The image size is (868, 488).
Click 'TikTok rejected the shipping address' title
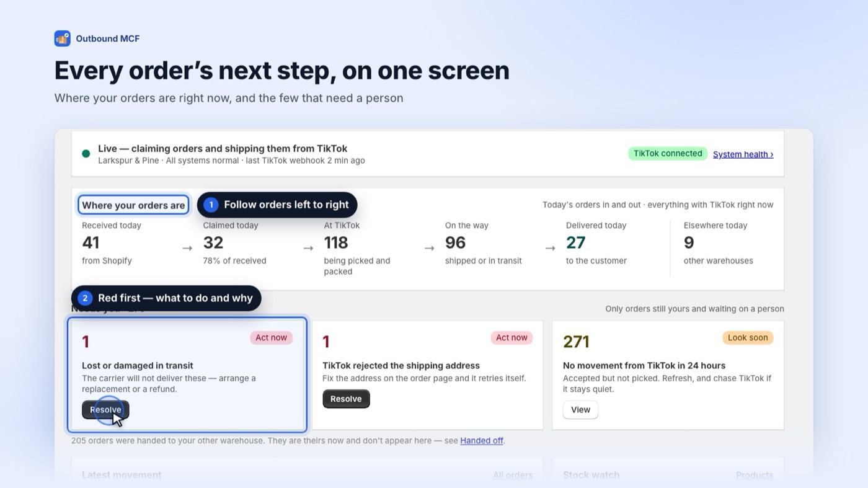click(401, 366)
